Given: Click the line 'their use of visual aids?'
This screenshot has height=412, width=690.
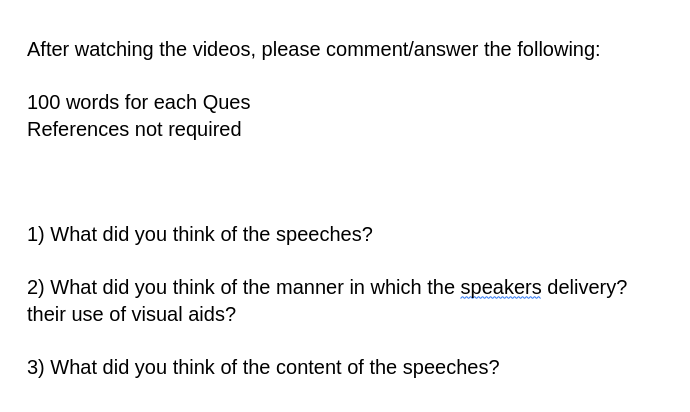Looking at the screenshot, I should pos(132,315).
